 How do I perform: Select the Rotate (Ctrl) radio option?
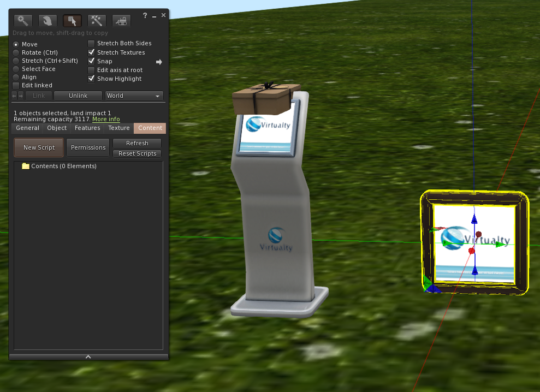[16, 52]
